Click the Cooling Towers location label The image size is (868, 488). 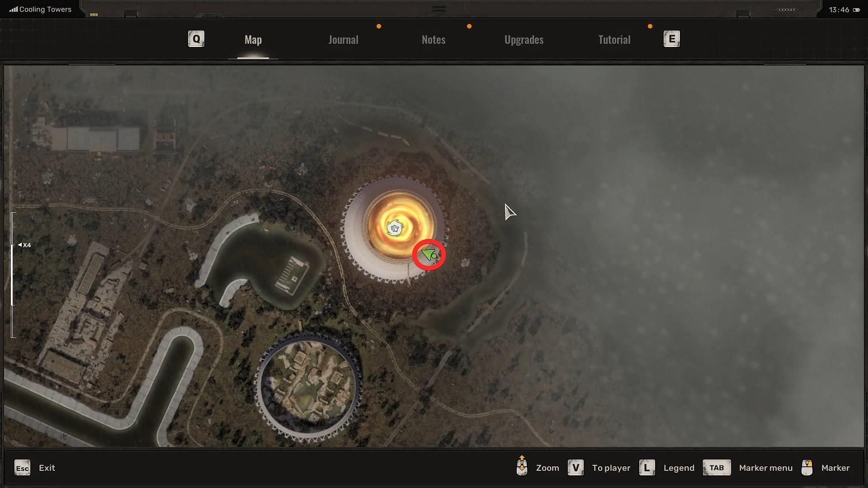[x=45, y=9]
